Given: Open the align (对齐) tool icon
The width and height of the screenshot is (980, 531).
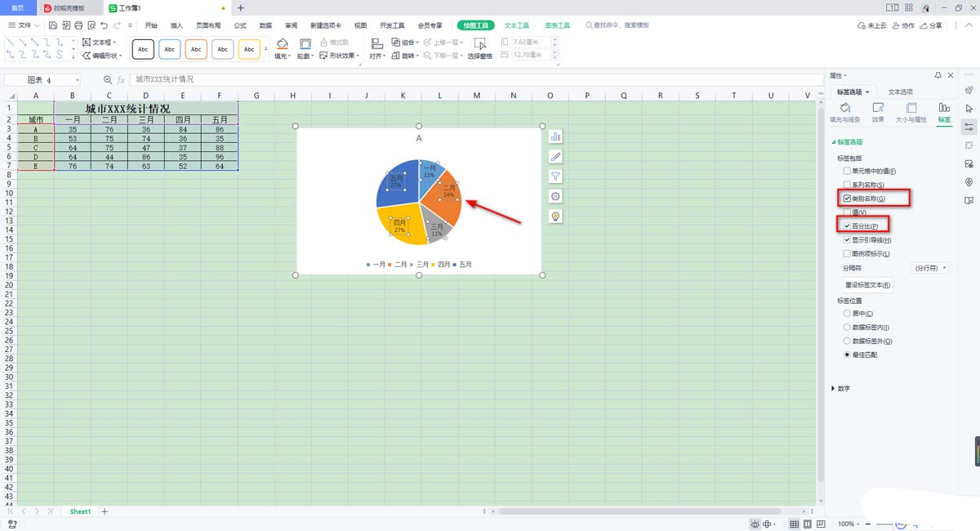Looking at the screenshot, I should click(376, 43).
